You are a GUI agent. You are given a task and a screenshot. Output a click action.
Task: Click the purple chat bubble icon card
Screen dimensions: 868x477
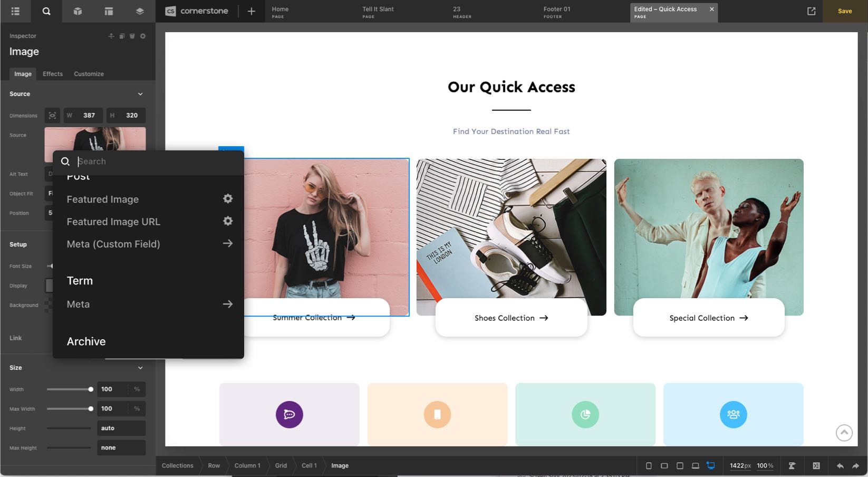click(290, 414)
